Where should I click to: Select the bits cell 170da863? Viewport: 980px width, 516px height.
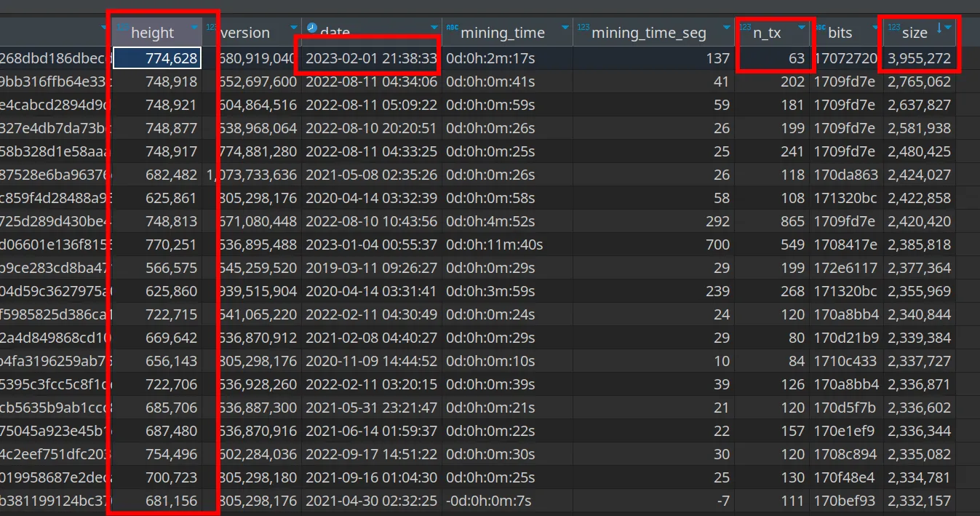(x=846, y=175)
